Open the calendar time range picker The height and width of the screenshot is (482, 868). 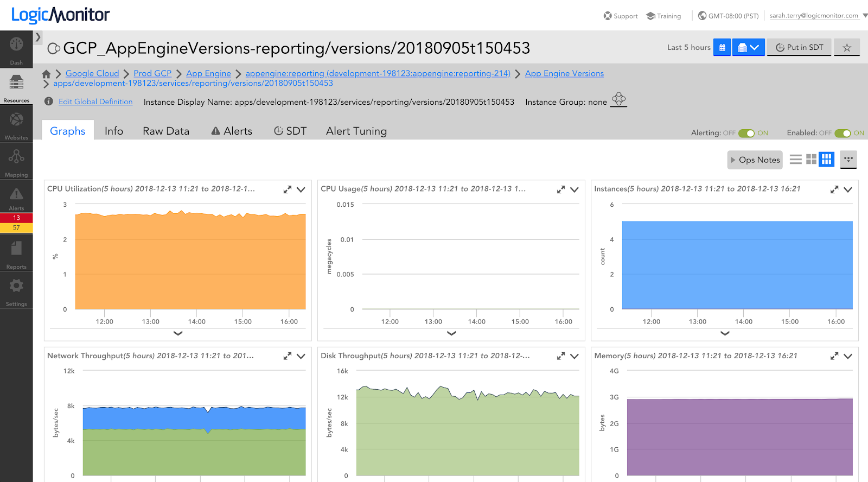click(x=722, y=47)
